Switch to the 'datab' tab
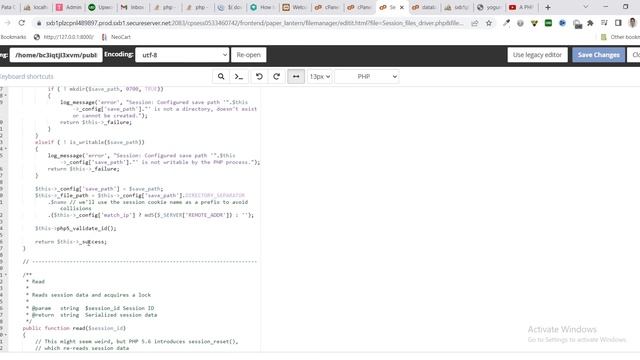The image size is (640, 360). coord(424,7)
